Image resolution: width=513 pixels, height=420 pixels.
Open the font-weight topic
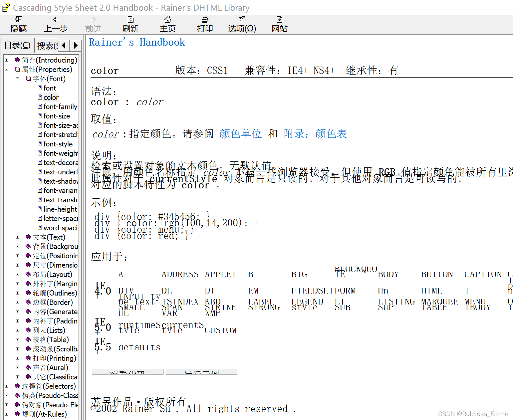61,153
